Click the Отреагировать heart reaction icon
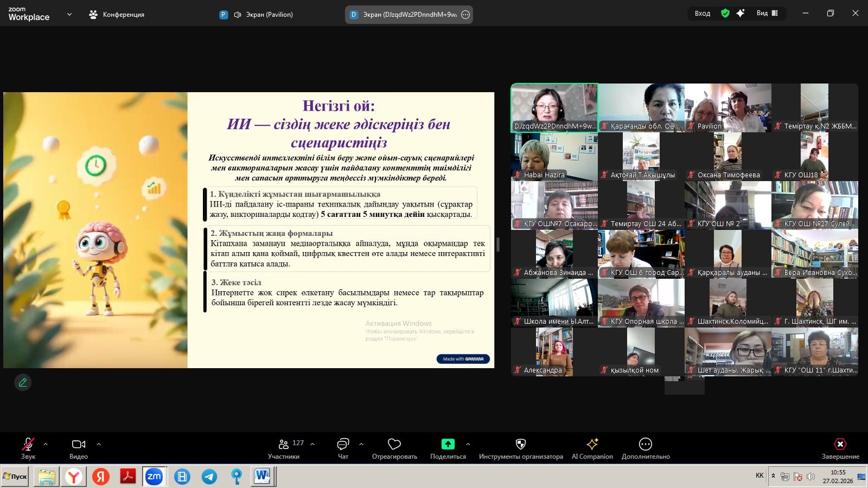 [x=394, y=445]
